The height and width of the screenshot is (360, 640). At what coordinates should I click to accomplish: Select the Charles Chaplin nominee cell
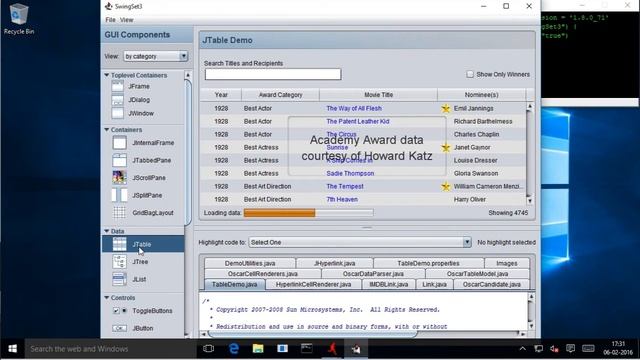coord(482,134)
